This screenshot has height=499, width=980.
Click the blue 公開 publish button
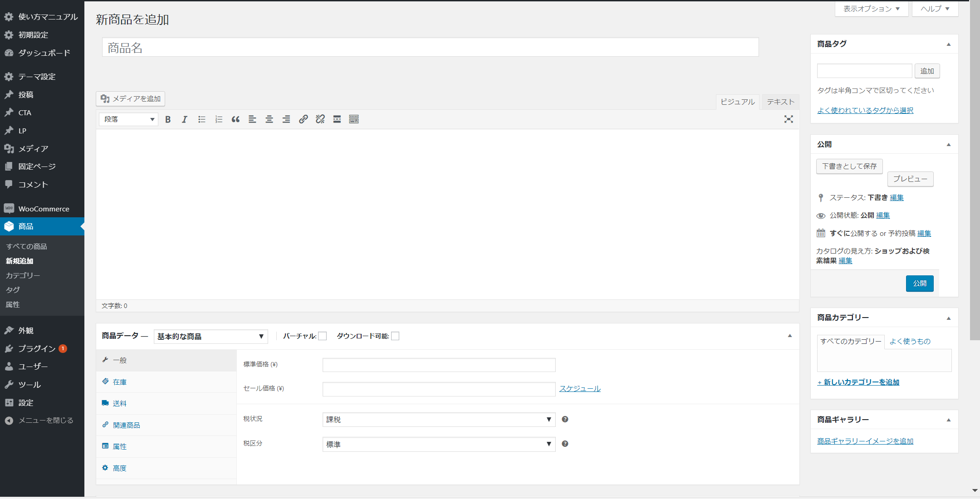pyautogui.click(x=920, y=284)
